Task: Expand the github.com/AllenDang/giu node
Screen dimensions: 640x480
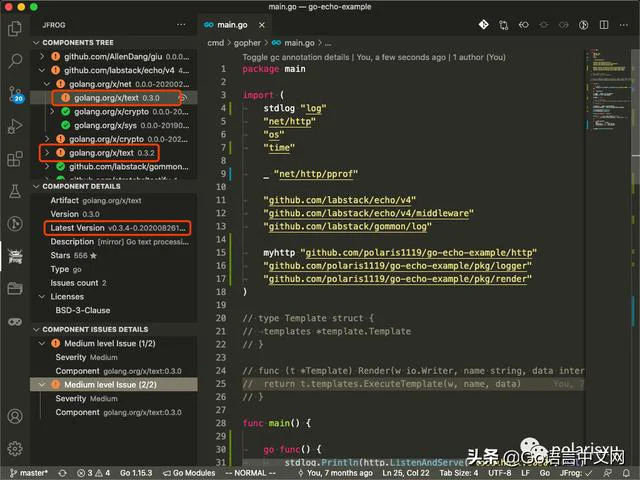Action: pyautogui.click(x=42, y=56)
